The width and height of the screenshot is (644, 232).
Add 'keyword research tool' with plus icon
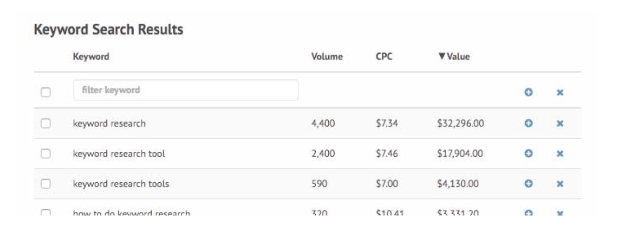pyautogui.click(x=529, y=154)
